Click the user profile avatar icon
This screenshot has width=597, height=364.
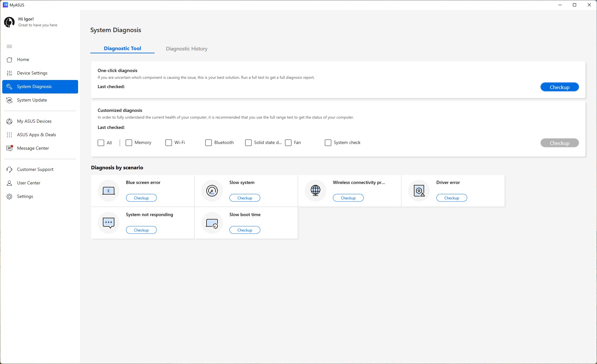click(x=9, y=22)
